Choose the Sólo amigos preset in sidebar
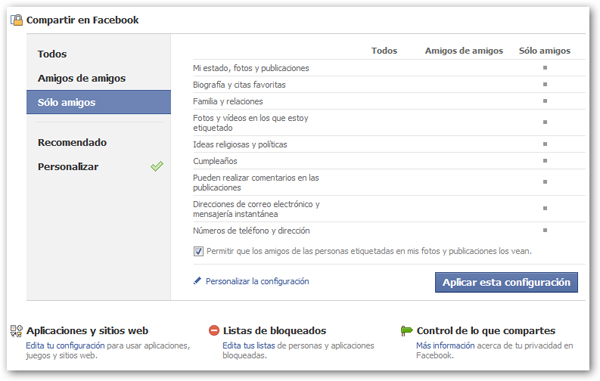 (x=99, y=102)
